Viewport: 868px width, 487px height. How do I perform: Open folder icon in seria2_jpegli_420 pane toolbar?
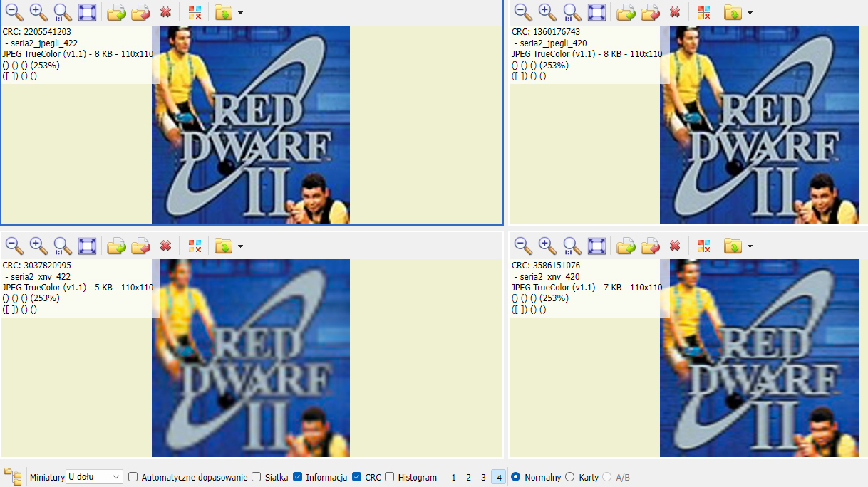732,12
